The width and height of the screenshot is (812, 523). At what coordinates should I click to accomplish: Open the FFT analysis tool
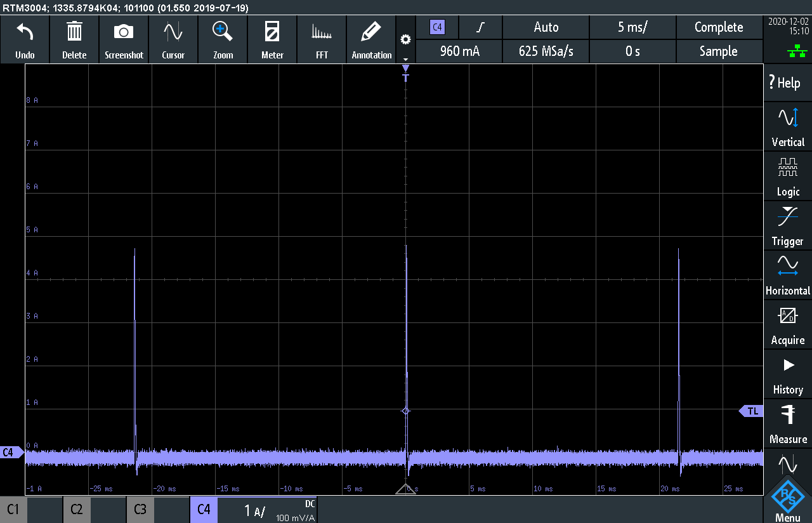[x=322, y=39]
